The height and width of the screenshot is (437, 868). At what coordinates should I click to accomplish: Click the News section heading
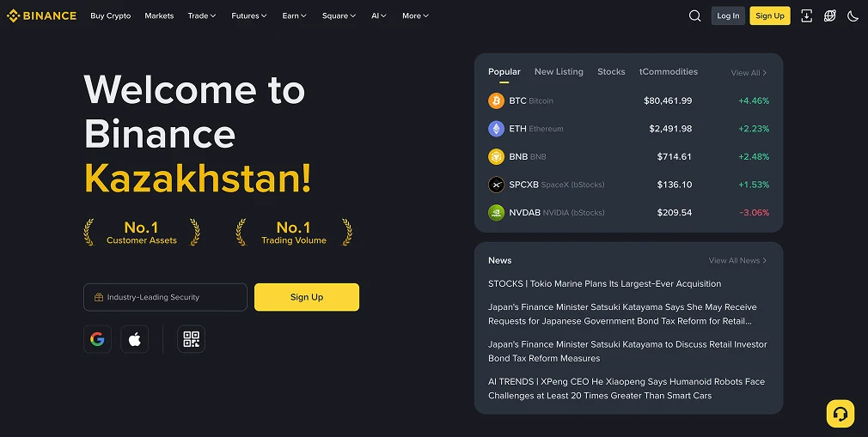(x=500, y=260)
